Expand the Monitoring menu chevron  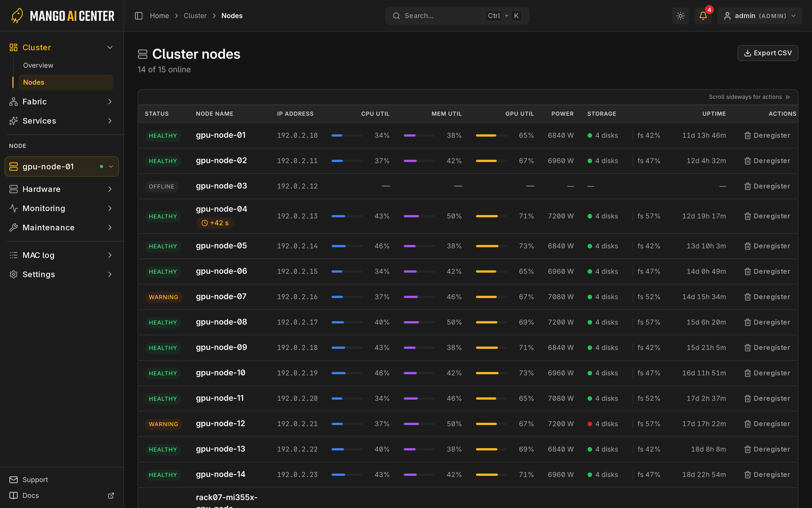point(110,208)
